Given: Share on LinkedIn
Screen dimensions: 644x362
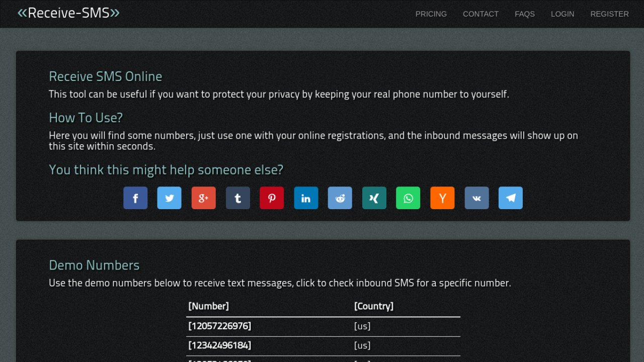Looking at the screenshot, I should (306, 198).
